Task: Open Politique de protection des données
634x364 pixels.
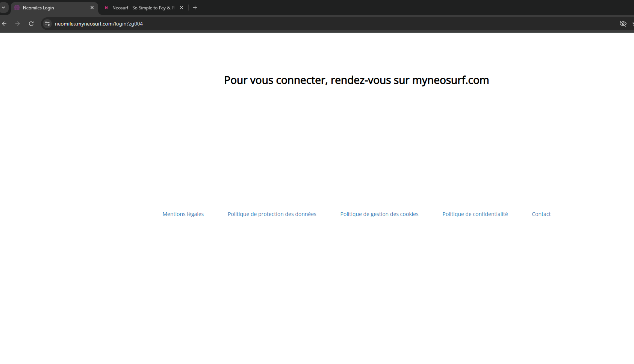Action: 272,214
